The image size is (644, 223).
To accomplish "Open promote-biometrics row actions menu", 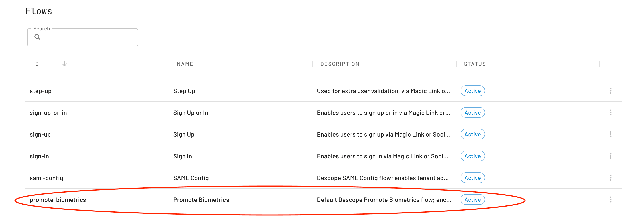I will 610,199.
